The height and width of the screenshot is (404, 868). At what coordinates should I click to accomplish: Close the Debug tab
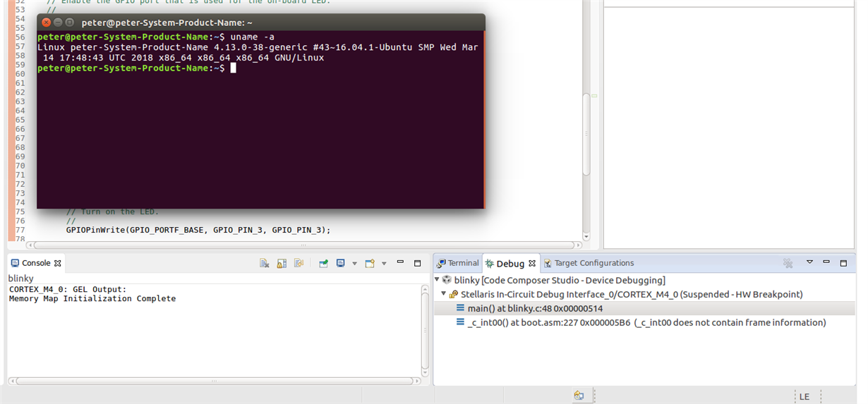532,264
